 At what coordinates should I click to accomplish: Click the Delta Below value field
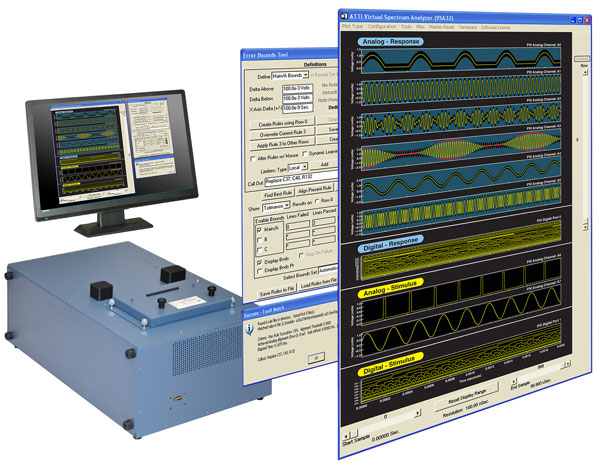click(x=297, y=98)
